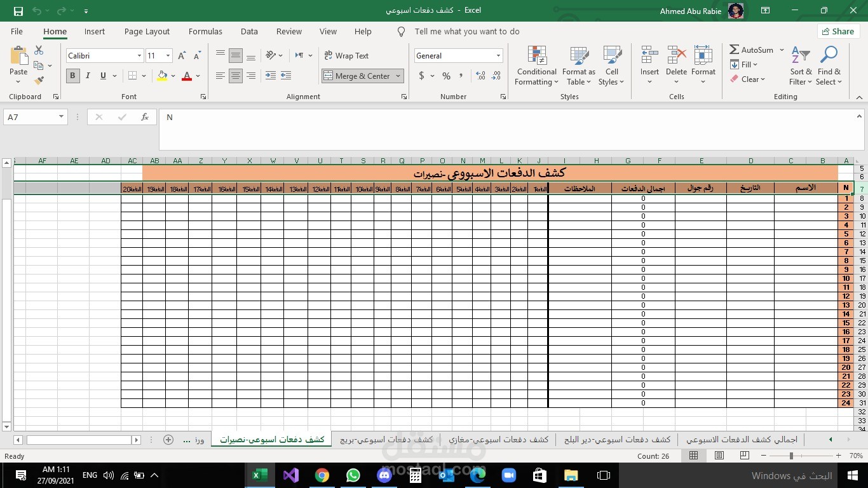Click the Share button
Screen dimensions: 868x488
point(840,31)
